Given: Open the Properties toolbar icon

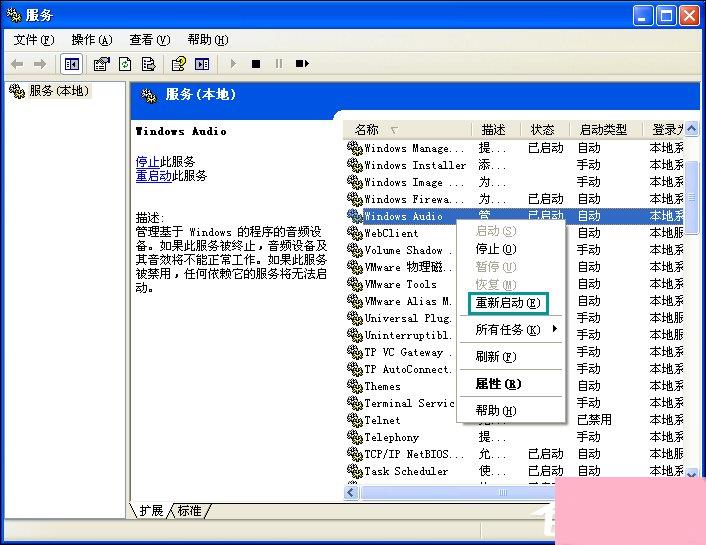Looking at the screenshot, I should coord(102,64).
